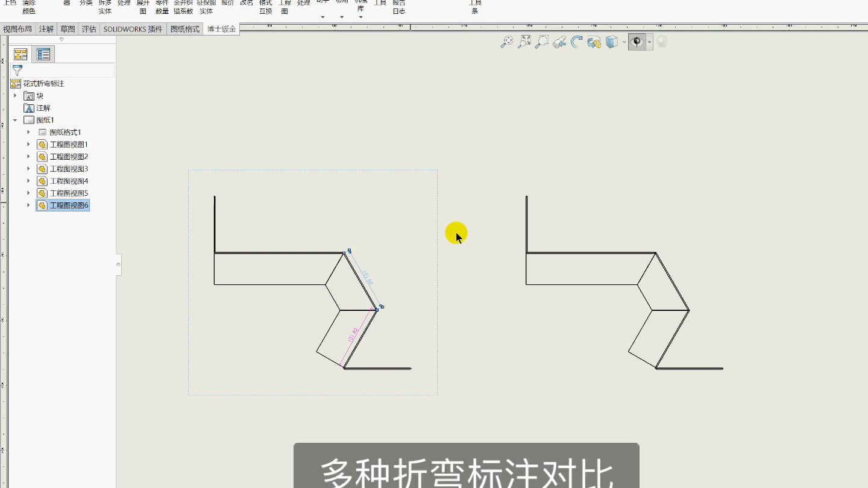Click the 工程图视图5 view icon

coord(42,193)
